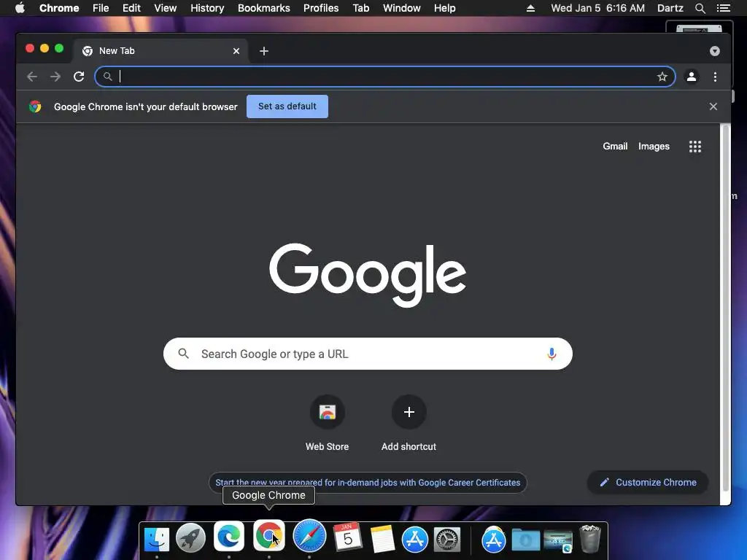Focus the address bar field

tap(385, 77)
